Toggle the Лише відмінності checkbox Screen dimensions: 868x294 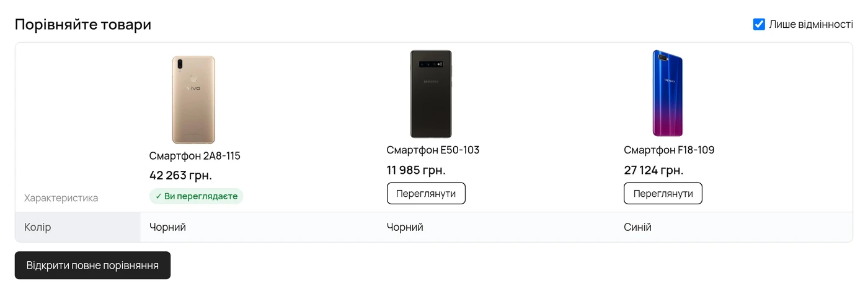(x=759, y=24)
